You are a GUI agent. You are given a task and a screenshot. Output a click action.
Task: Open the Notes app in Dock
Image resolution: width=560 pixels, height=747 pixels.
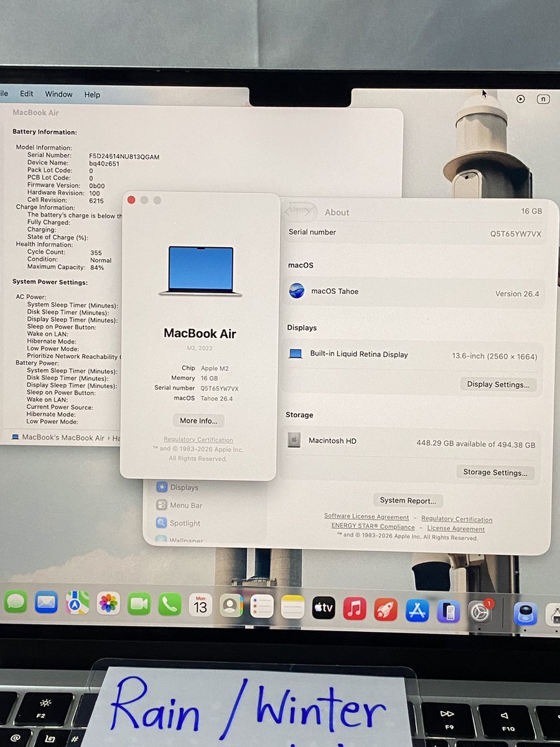coord(292,606)
